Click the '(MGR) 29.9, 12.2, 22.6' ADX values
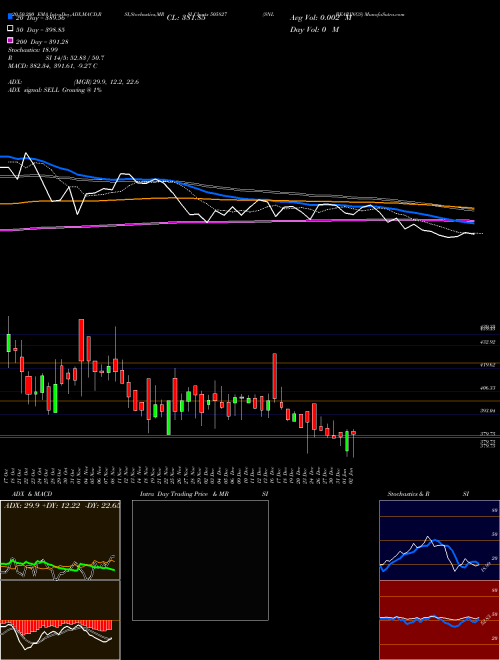The width and height of the screenshot is (500, 660). tap(106, 82)
